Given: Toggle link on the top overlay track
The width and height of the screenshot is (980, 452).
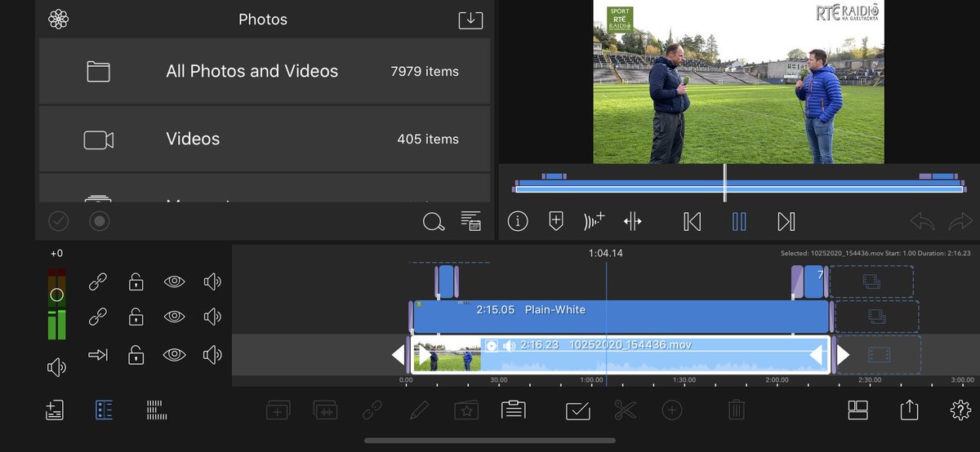Looking at the screenshot, I should click(x=98, y=282).
